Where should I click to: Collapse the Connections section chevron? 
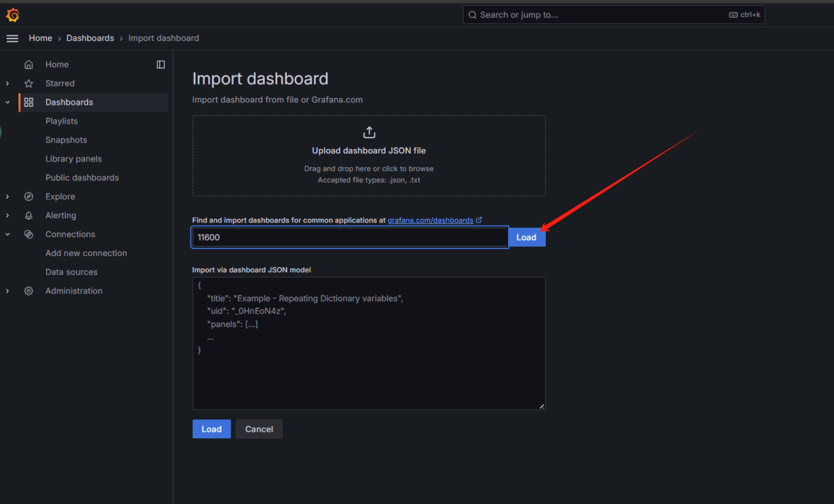coord(8,234)
